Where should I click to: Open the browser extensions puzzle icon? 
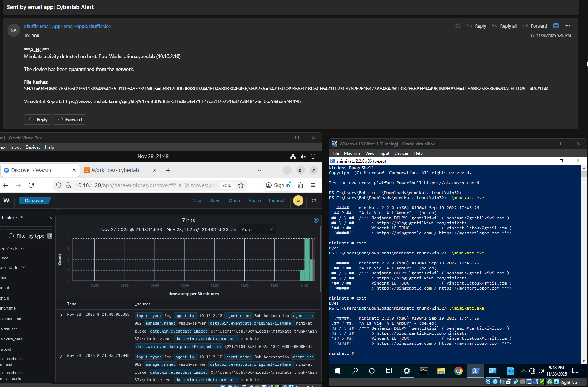(300, 185)
